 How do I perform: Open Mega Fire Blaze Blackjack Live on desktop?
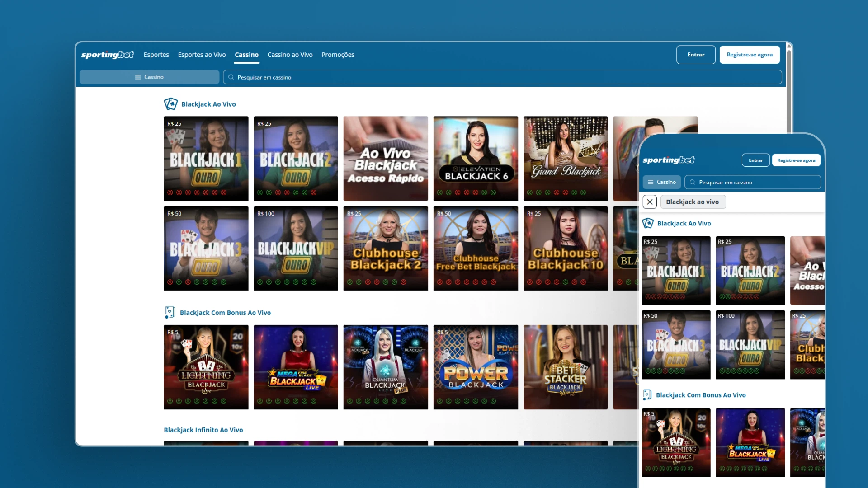(x=296, y=367)
